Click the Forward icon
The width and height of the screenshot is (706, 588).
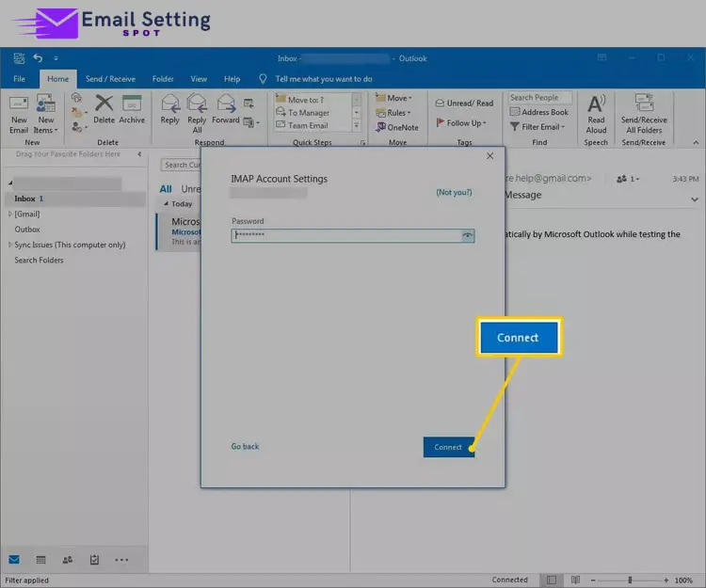(226, 103)
